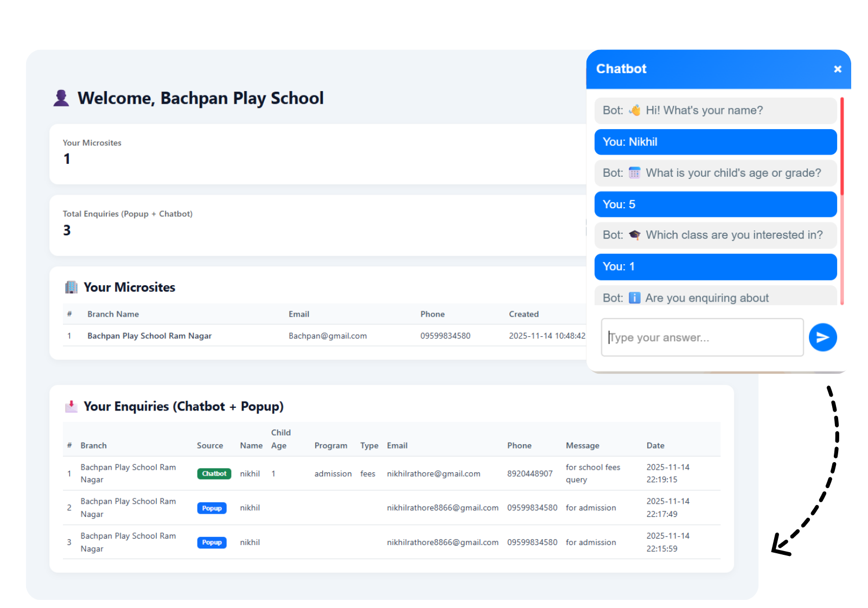Click the Bachpan@gmail.com email address

coord(328,336)
